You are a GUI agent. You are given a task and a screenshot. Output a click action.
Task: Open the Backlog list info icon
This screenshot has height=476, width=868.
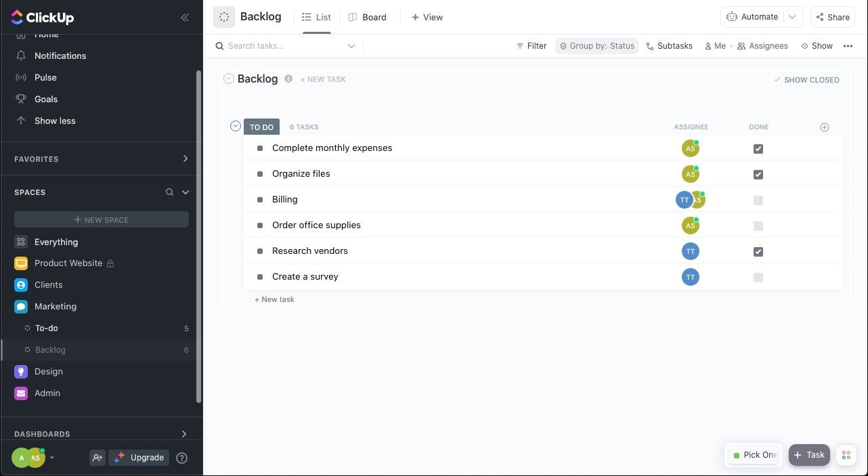point(288,79)
